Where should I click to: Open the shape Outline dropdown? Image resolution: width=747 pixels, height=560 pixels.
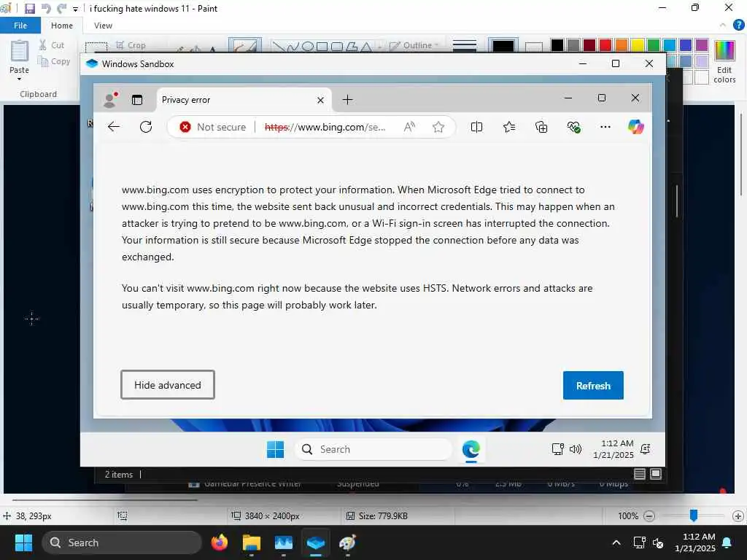point(414,45)
